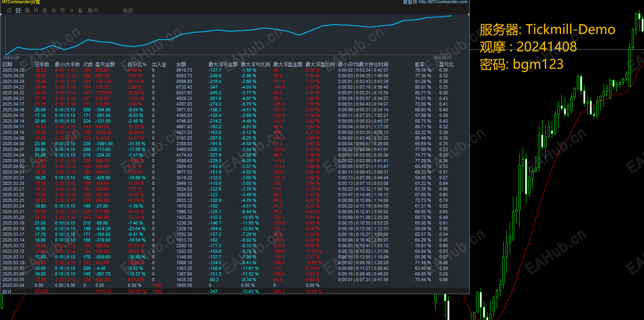Click the 盈亏比 column header
The height and width of the screenshot is (320, 644).
click(447, 64)
